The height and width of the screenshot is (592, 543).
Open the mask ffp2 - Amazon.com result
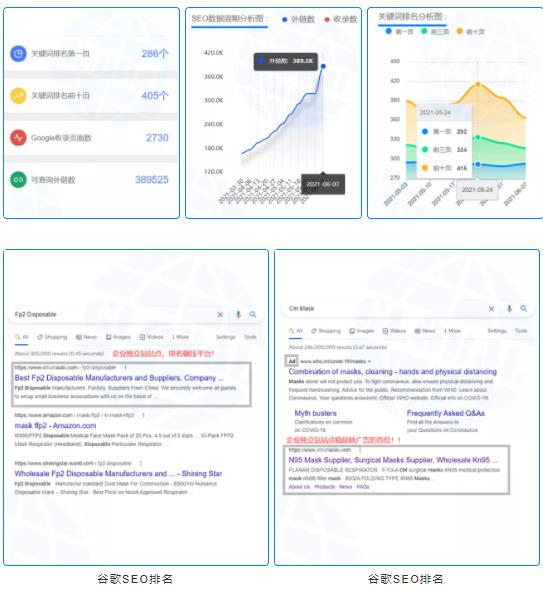coord(55,426)
